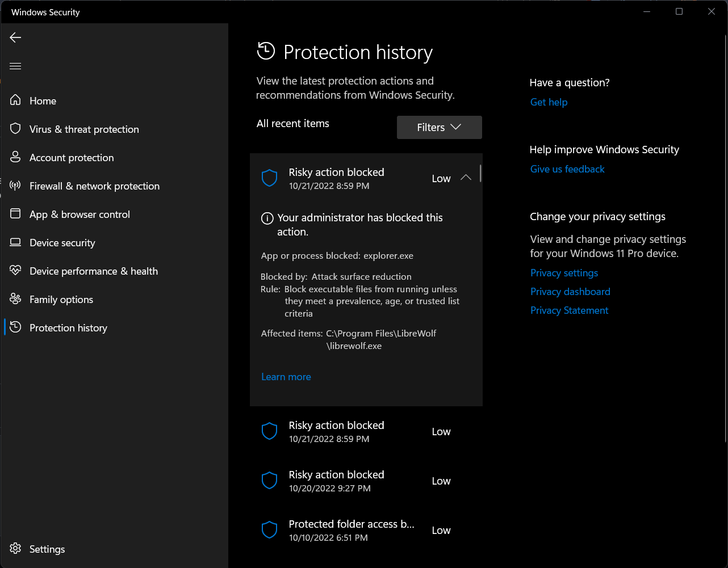The image size is (728, 568).
Task: Click 'App or process blocked: explorer.exe' text
Action: (337, 255)
